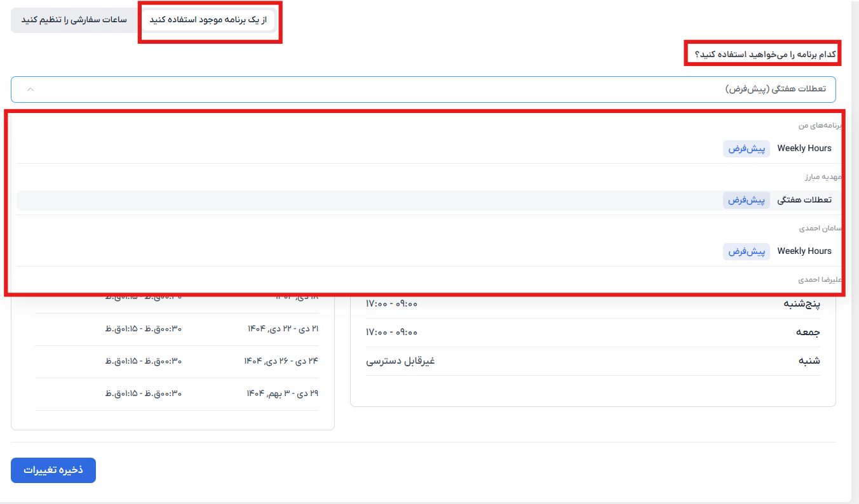Save changes with the «ذخیره تغییرات» button
Viewport: 859px width, 504px height.
pyautogui.click(x=53, y=470)
